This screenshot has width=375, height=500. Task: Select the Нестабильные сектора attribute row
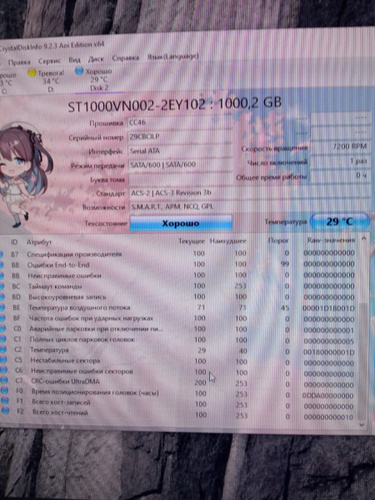click(180, 361)
